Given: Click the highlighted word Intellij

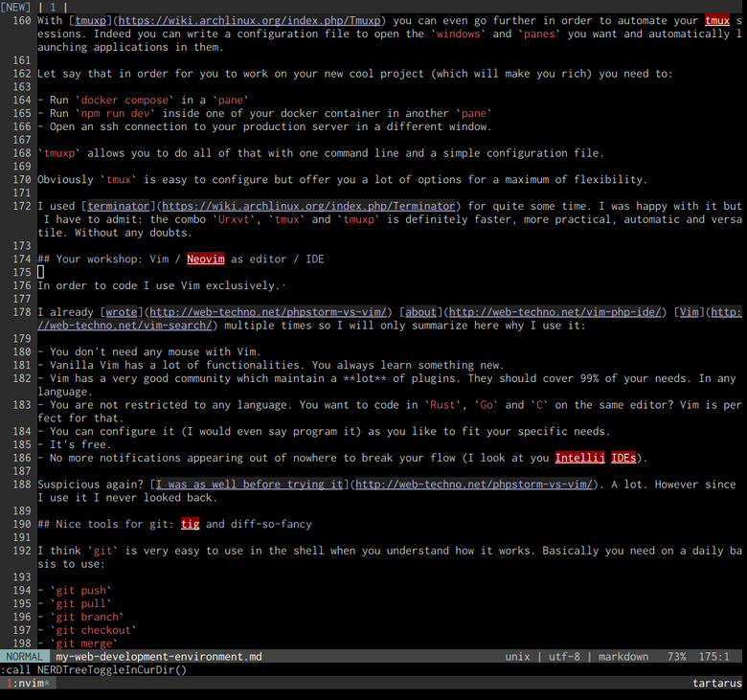Looking at the screenshot, I should pos(579,458).
